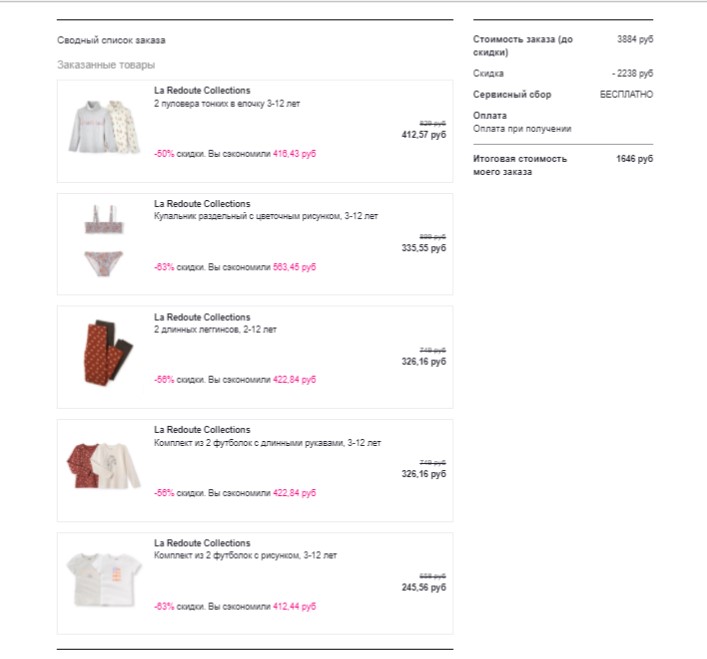The height and width of the screenshot is (659, 707).
Task: Click '2 пуловера тонких в елочку' title
Action: pos(227,104)
